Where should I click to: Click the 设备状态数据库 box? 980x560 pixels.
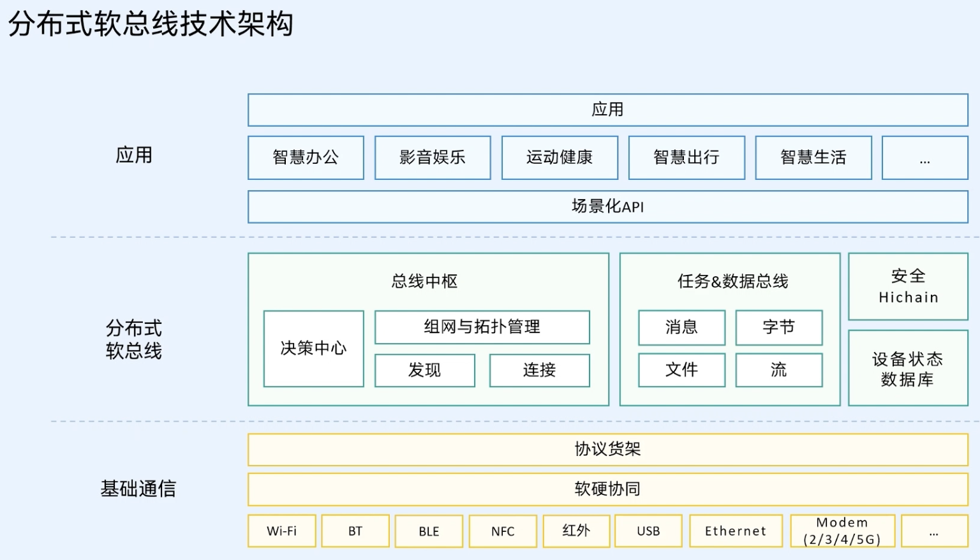tap(909, 368)
